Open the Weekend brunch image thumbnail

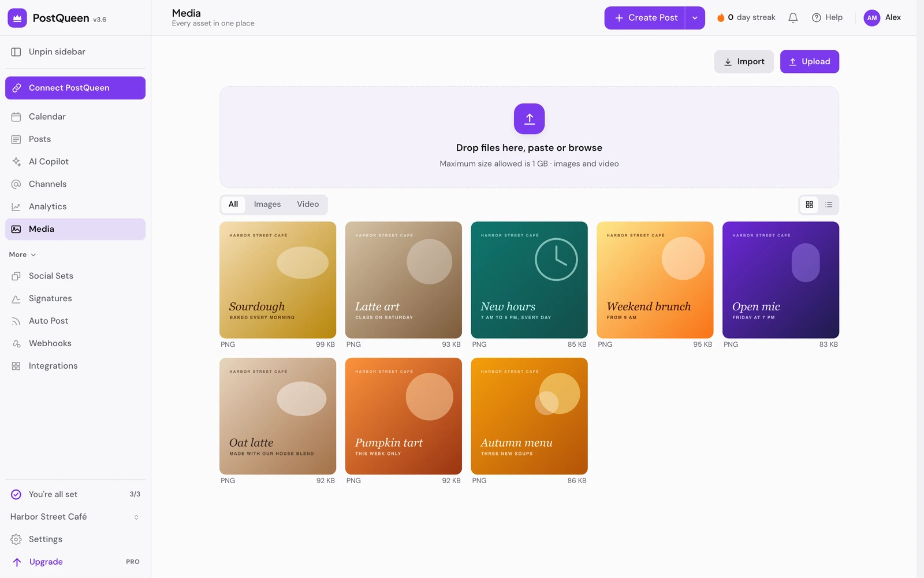coord(655,280)
